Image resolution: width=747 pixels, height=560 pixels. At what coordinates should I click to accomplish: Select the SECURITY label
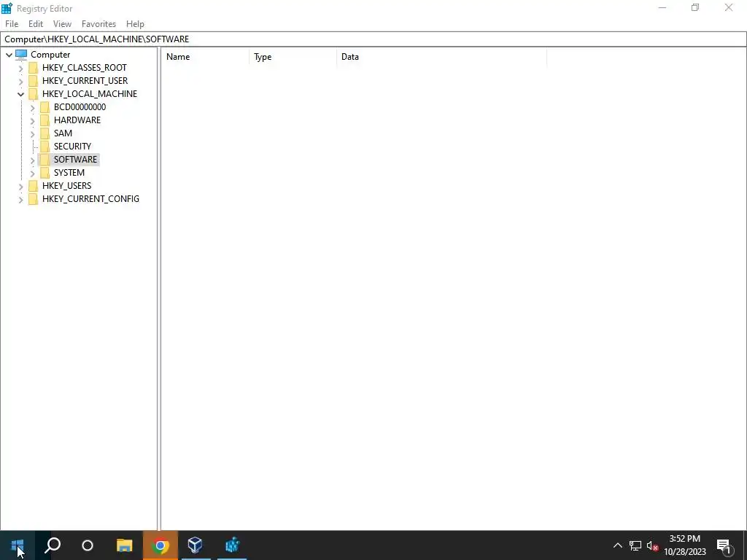72,146
